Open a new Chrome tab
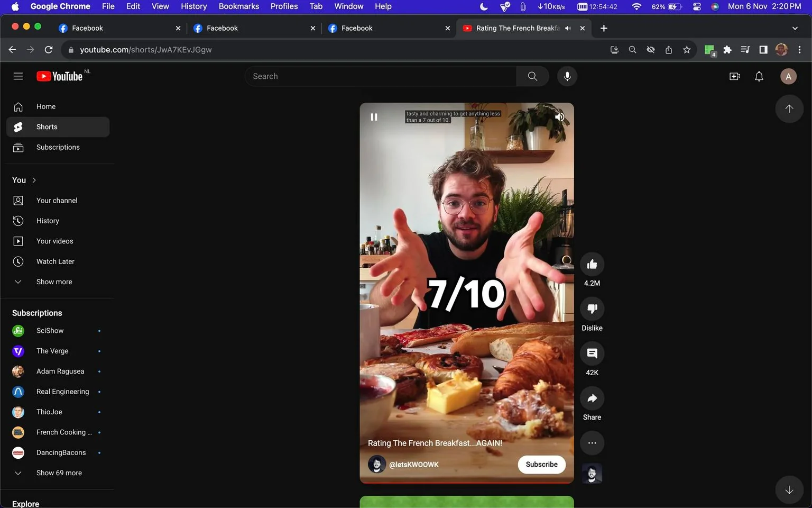This screenshot has width=812, height=508. pos(604,28)
